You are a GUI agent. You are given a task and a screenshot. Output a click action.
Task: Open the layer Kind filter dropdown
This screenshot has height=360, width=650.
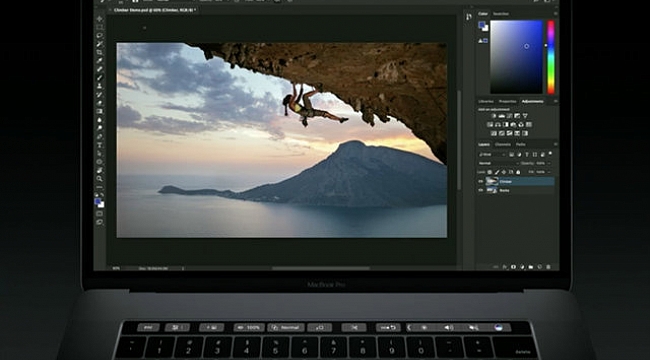click(x=493, y=154)
